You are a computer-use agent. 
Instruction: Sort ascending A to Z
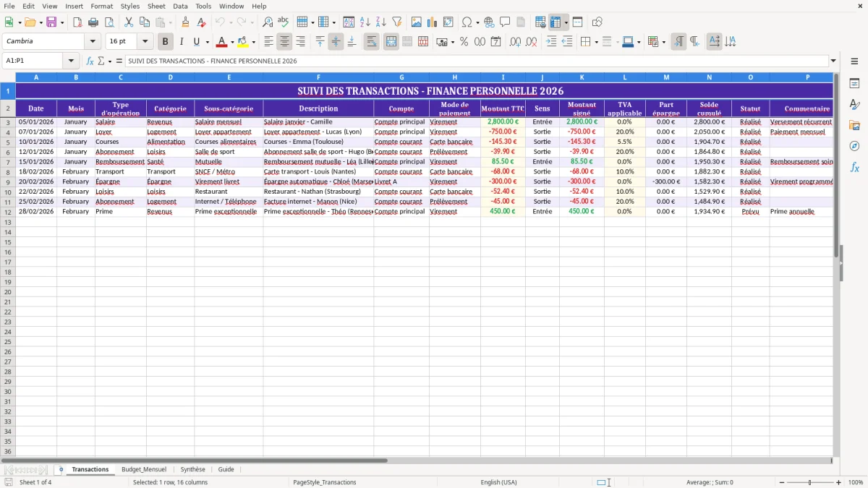point(365,22)
